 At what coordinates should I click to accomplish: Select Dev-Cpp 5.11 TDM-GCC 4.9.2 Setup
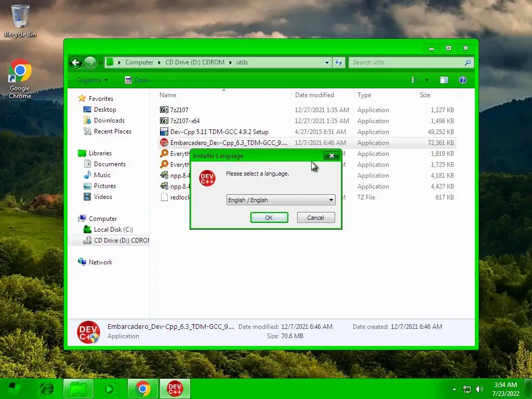pyautogui.click(x=219, y=131)
